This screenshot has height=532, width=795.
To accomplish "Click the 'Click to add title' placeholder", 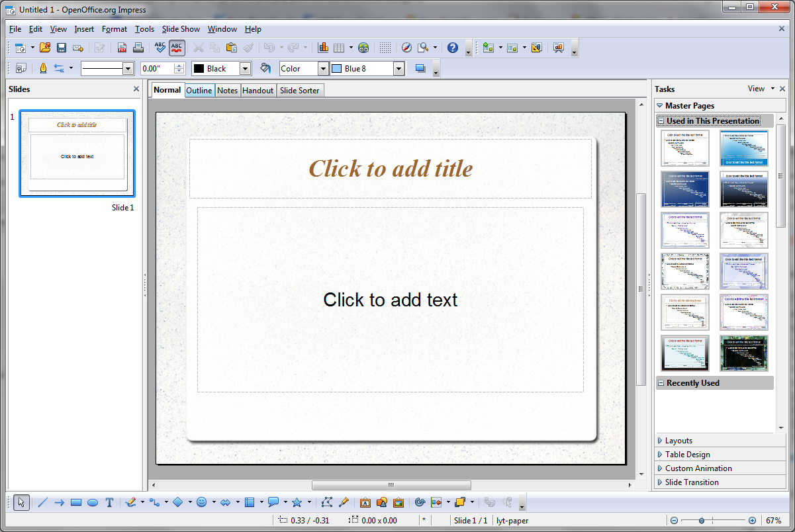I will coord(391,169).
